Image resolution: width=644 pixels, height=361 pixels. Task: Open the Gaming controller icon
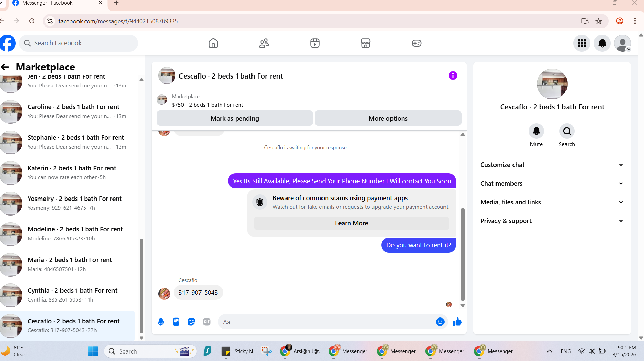tap(417, 43)
